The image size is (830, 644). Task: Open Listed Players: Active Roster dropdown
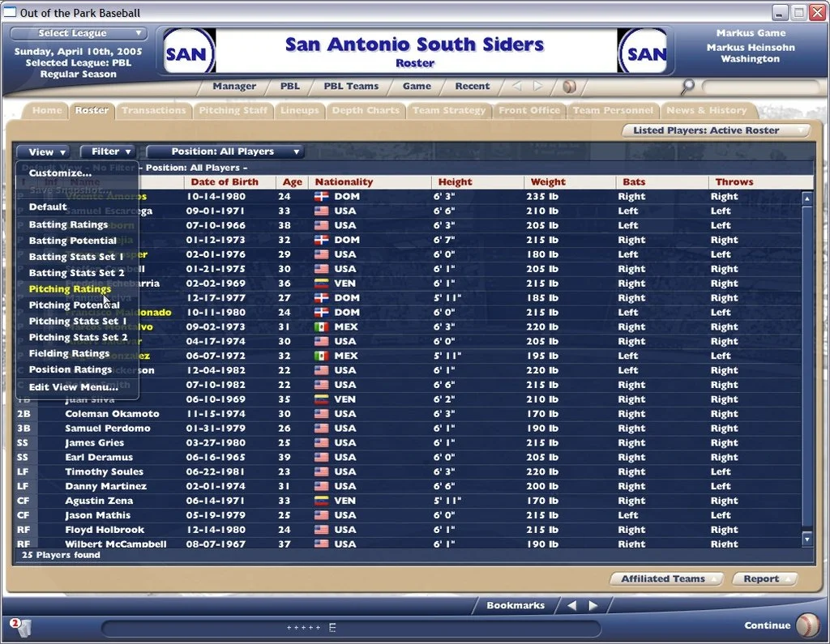(716, 130)
